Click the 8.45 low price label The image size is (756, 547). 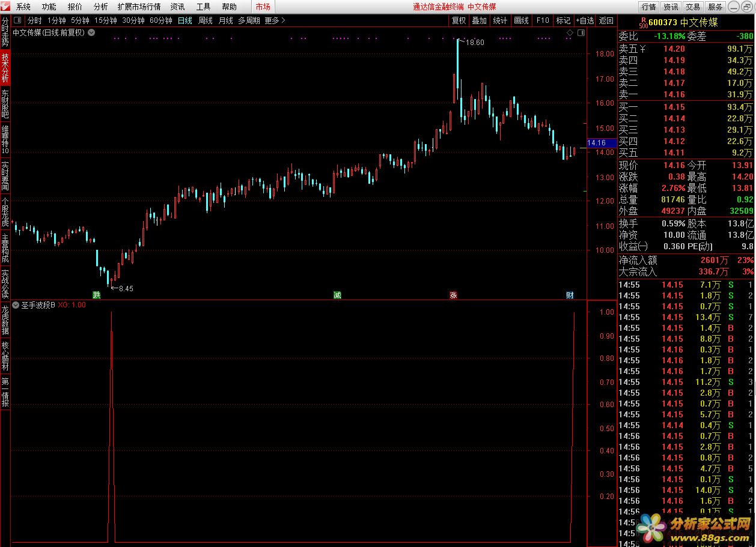pyautogui.click(x=126, y=289)
